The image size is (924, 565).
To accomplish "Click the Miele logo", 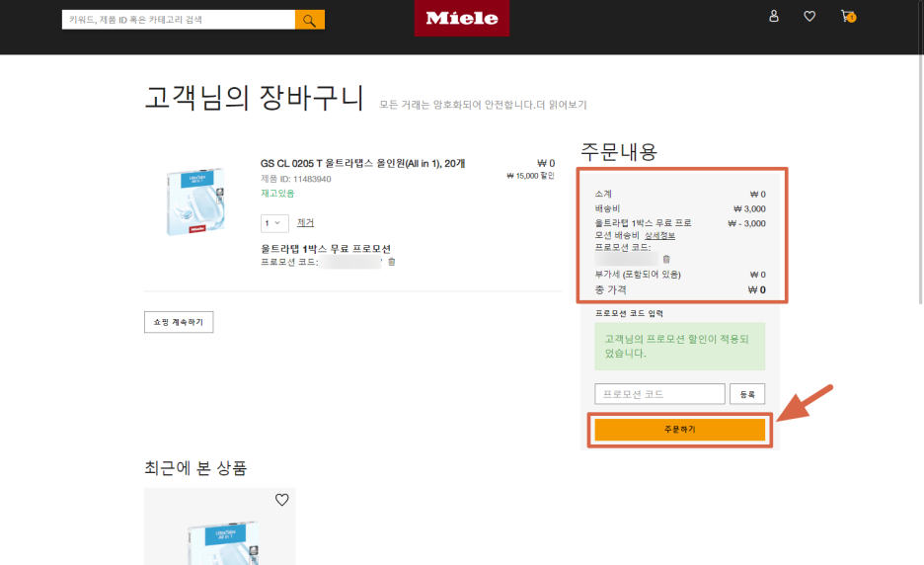I will (462, 19).
